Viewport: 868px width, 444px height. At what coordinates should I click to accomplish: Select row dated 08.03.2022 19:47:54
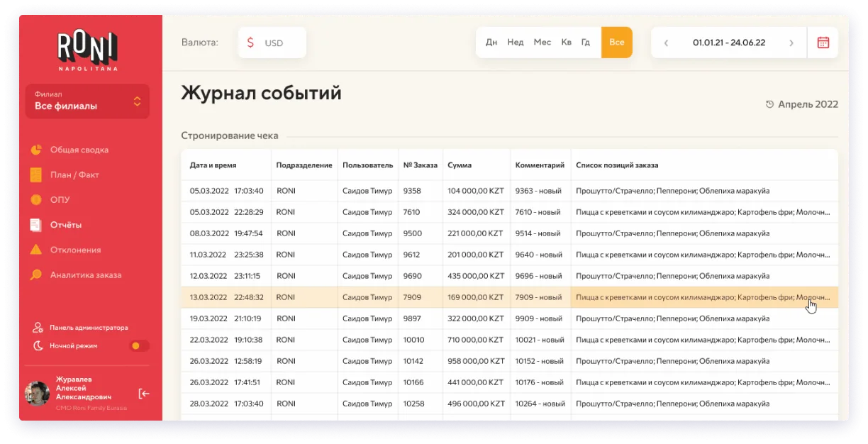point(509,233)
